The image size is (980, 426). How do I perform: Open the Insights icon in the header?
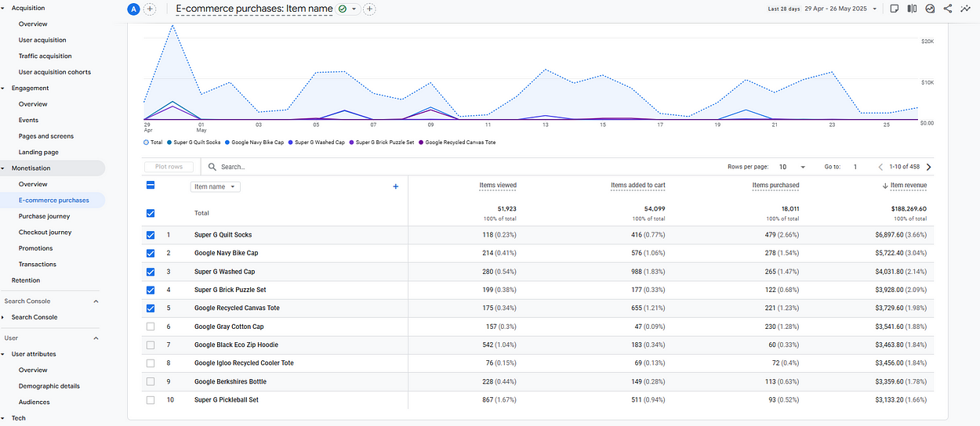tap(930, 9)
